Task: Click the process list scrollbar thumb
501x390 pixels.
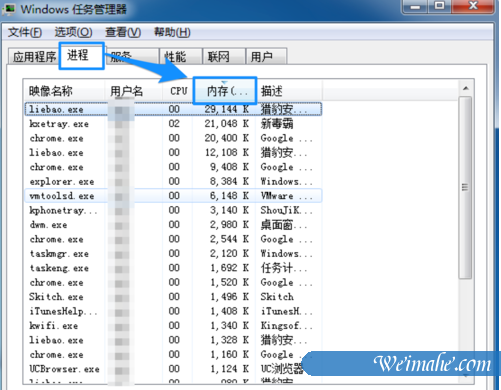Action: click(x=465, y=187)
